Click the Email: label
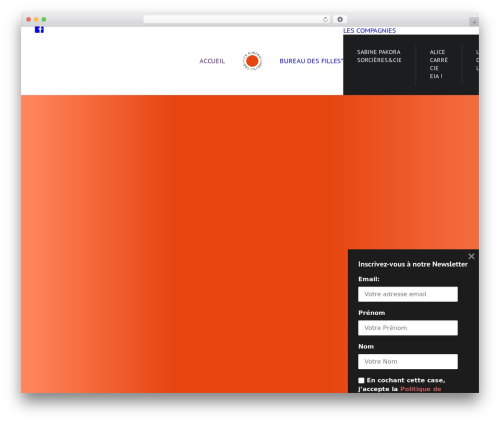This screenshot has height=423, width=500. click(369, 279)
